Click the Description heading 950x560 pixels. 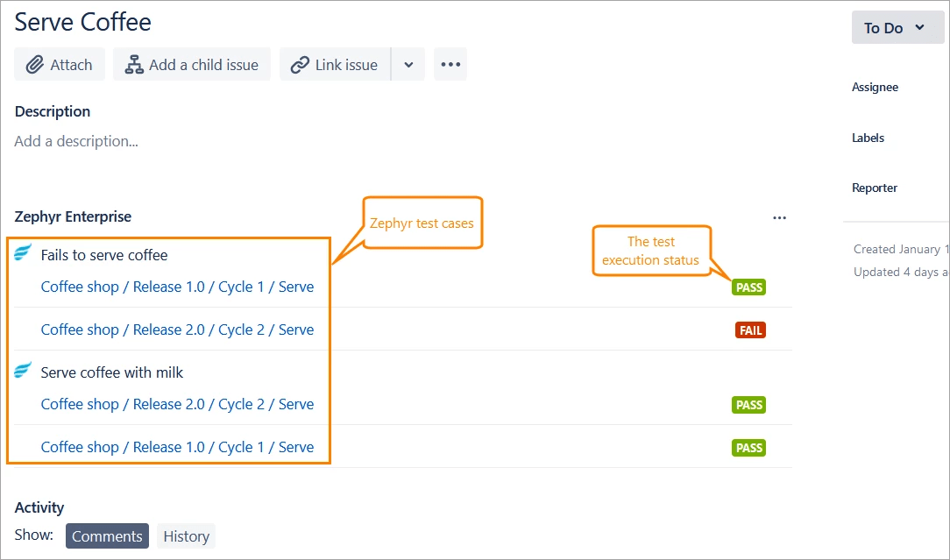(52, 111)
